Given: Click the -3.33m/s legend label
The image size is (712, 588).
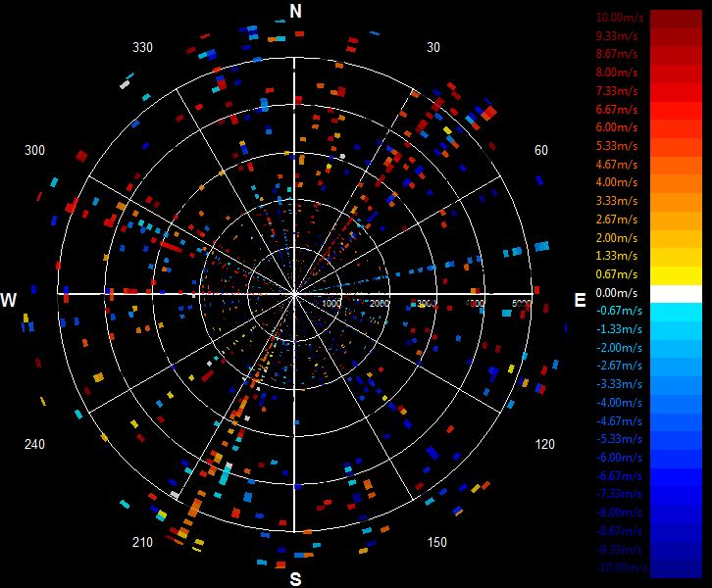Looking at the screenshot, I should point(620,384).
